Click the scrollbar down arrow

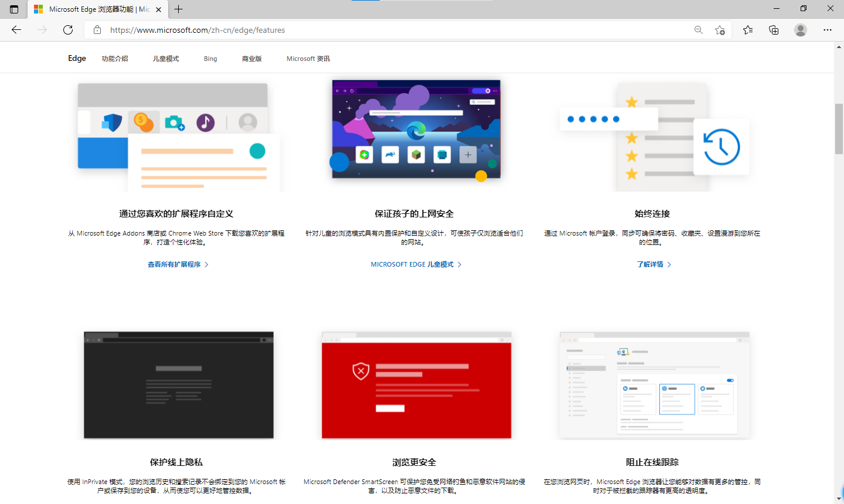(839, 499)
